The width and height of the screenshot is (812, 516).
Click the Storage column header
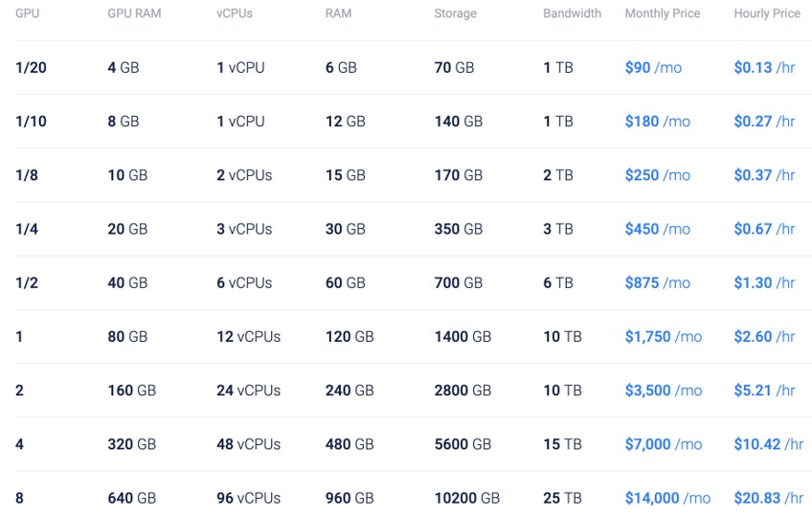pyautogui.click(x=455, y=13)
